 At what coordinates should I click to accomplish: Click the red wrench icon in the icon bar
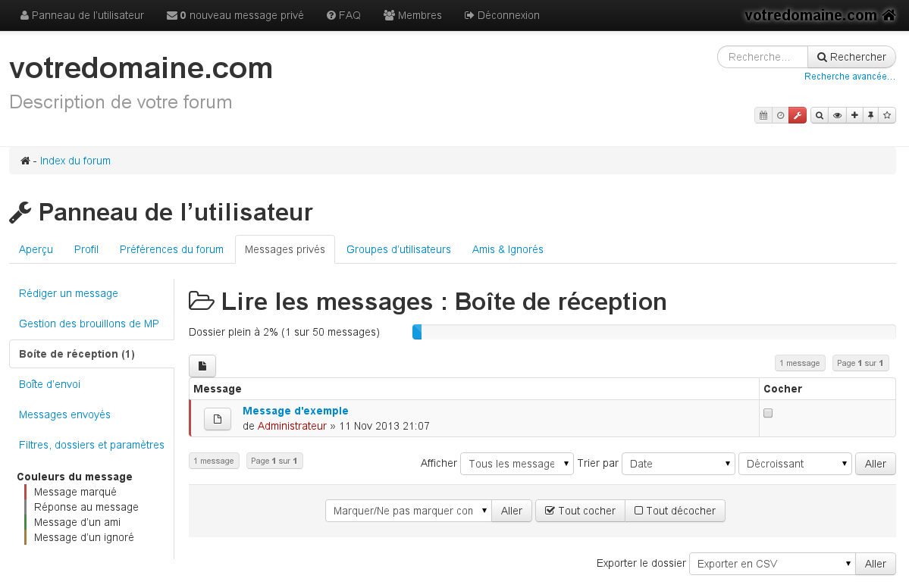click(x=798, y=115)
